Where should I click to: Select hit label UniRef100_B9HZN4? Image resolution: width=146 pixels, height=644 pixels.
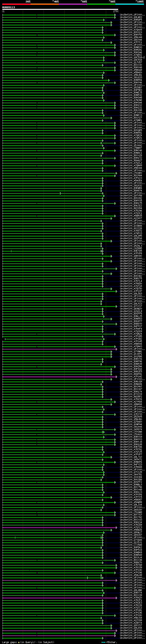(x=131, y=367)
